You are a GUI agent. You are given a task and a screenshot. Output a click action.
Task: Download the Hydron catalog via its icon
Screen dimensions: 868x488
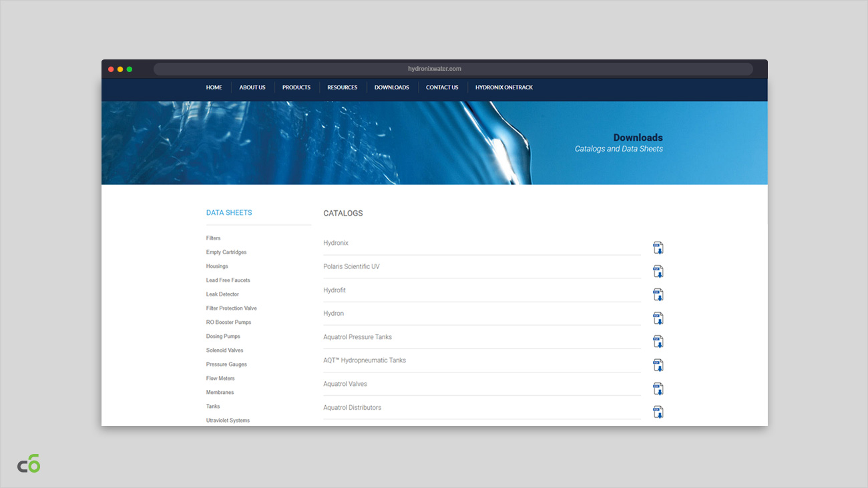pyautogui.click(x=658, y=318)
